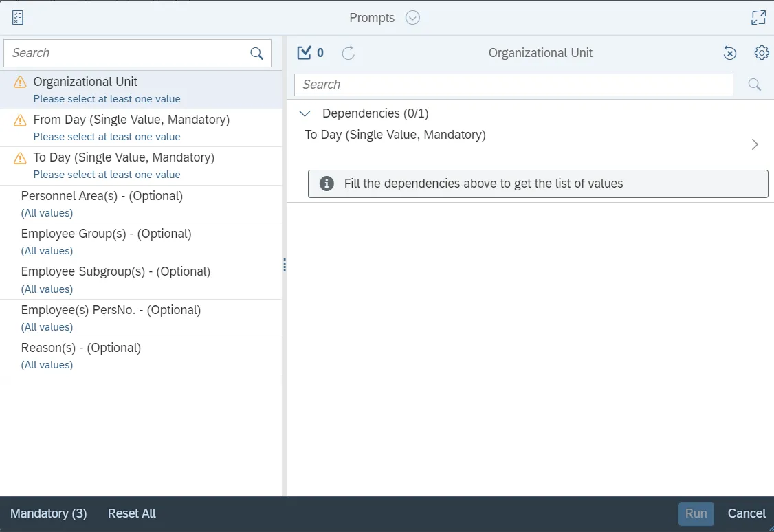The image size is (774, 532).
Task: Click the prompts summary icon at top-left
Action: click(x=18, y=18)
